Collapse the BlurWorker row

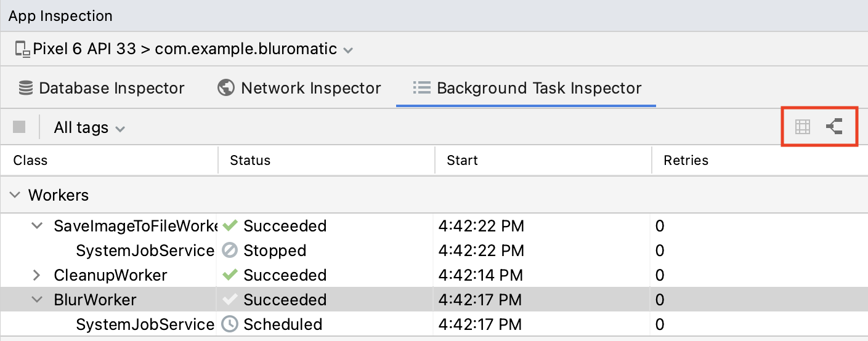coord(37,300)
